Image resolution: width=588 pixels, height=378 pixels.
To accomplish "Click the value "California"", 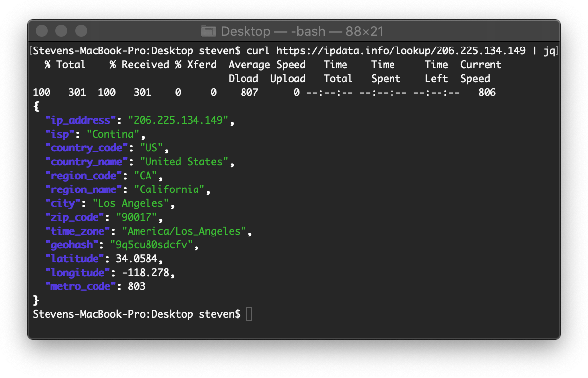I will 169,189.
